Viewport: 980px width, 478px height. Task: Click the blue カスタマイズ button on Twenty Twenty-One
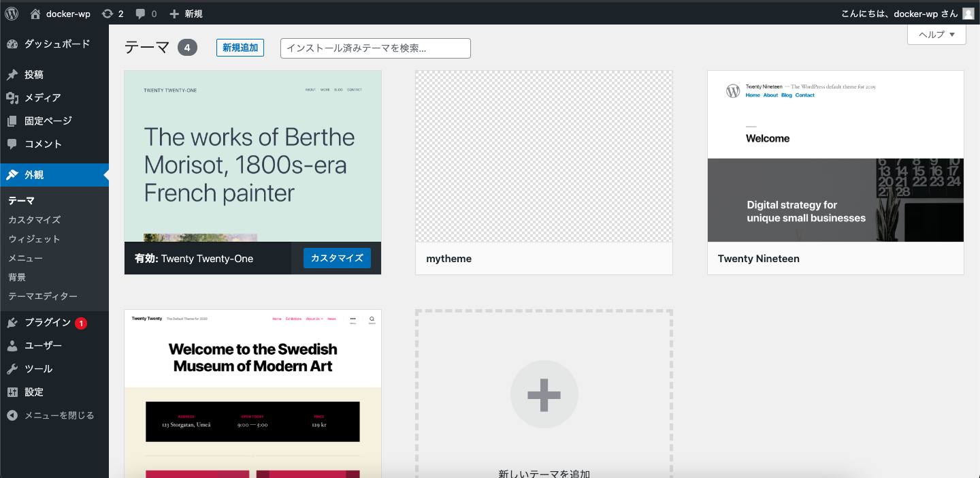(x=337, y=258)
